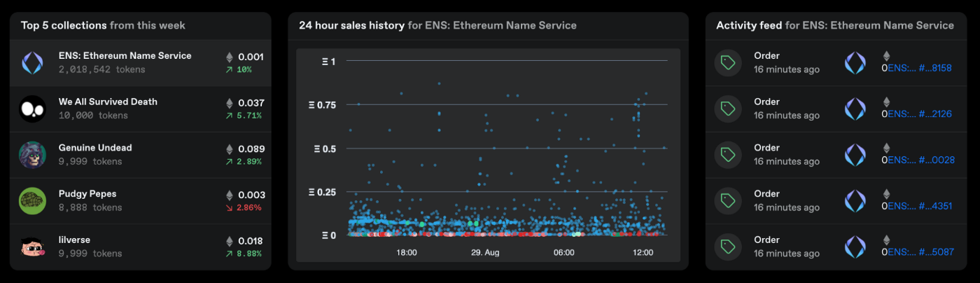Click the tag icon for order #...0028
This screenshot has height=283, width=980.
pyautogui.click(x=728, y=156)
